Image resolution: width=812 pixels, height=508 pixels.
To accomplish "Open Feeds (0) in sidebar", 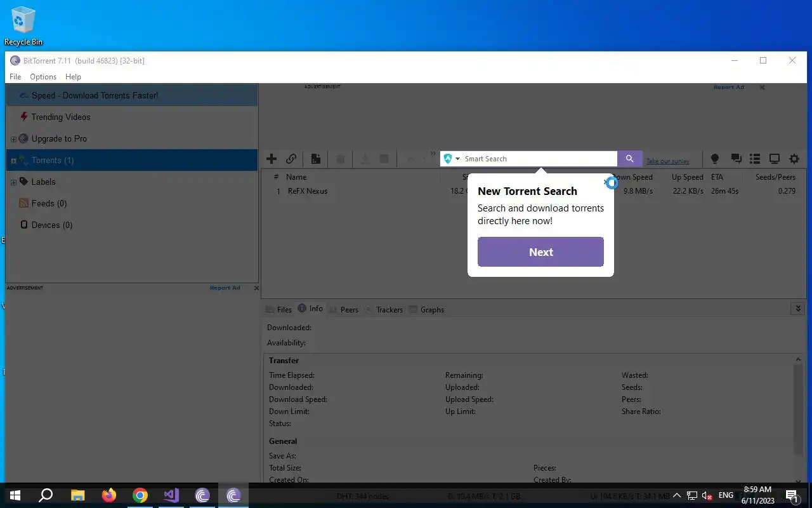I will [x=49, y=203].
